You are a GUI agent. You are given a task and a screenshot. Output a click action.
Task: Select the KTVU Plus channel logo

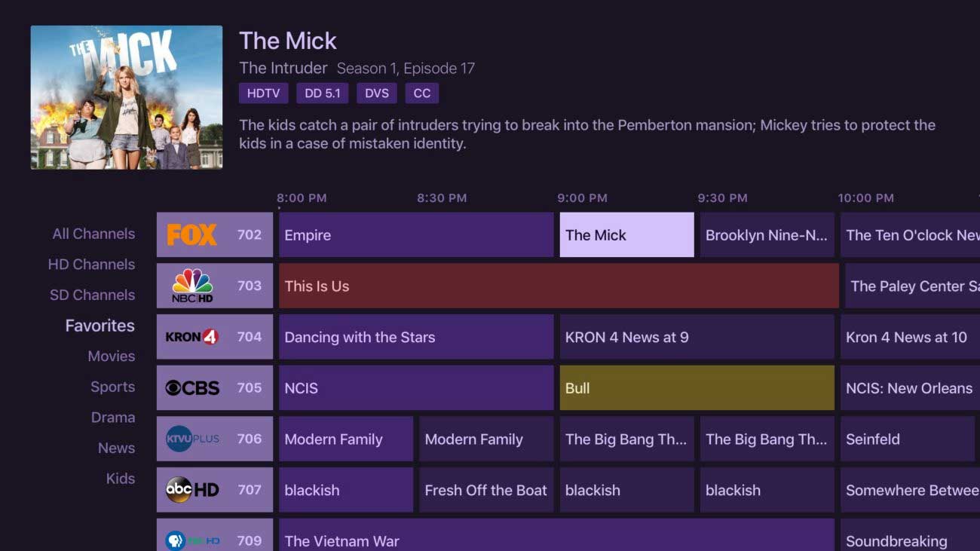tap(192, 439)
